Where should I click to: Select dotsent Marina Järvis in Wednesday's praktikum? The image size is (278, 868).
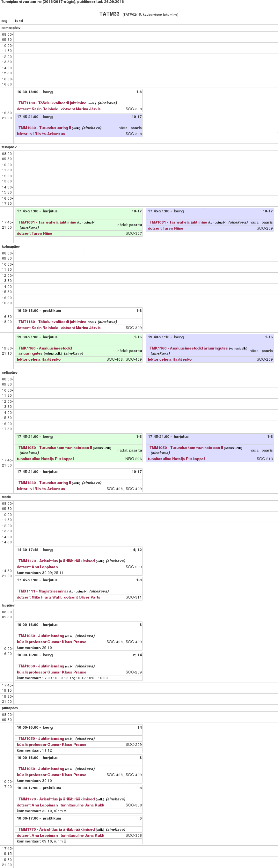(81, 328)
